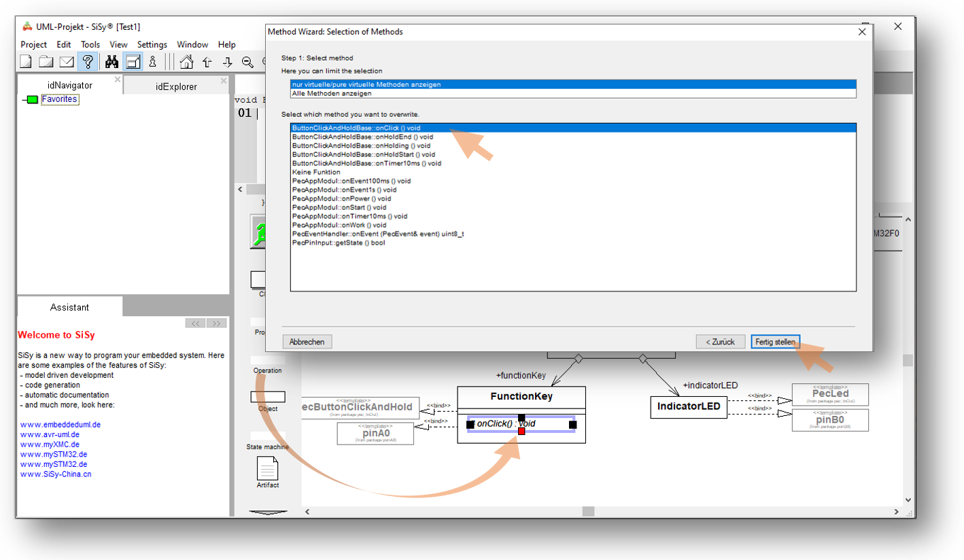The image size is (964, 560).
Task: Toggle the question mark help icon
Action: click(88, 62)
